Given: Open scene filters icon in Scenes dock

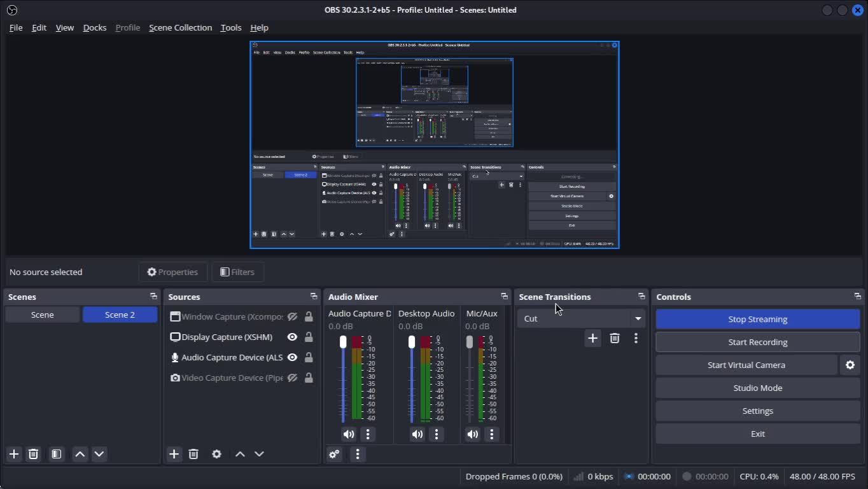Looking at the screenshot, I should (x=57, y=454).
